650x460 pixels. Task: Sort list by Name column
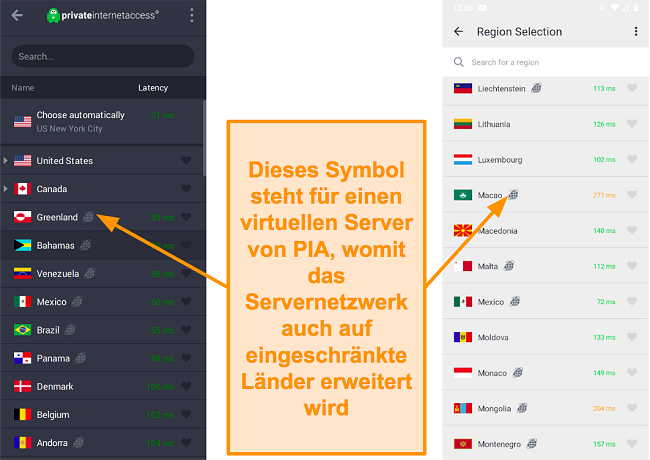[x=23, y=88]
